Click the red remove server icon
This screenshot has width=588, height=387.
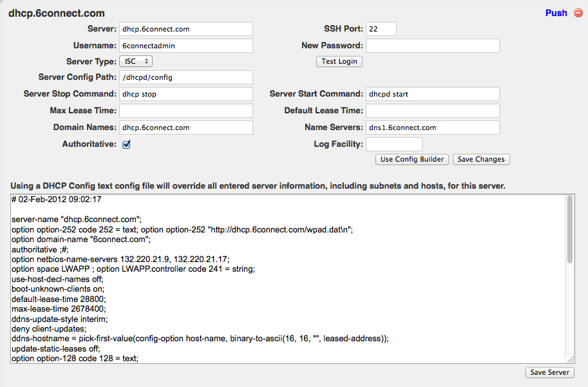(x=578, y=13)
